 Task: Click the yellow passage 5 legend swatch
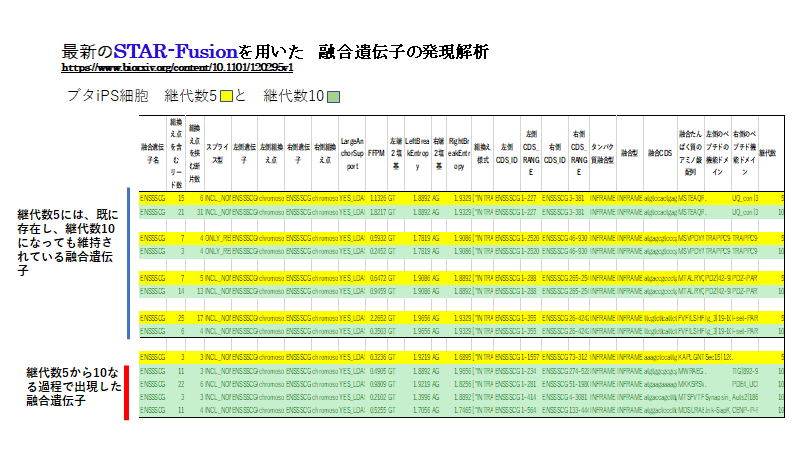[x=226, y=96]
